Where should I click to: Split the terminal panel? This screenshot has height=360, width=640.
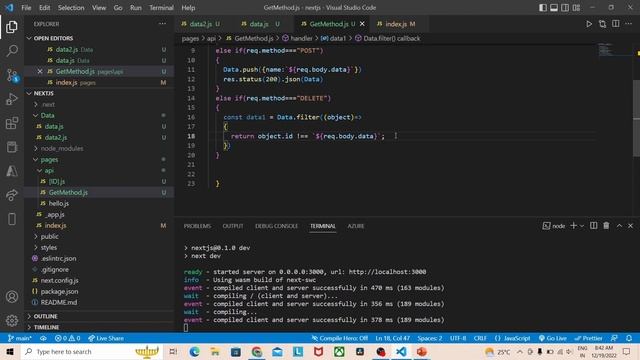click(593, 226)
